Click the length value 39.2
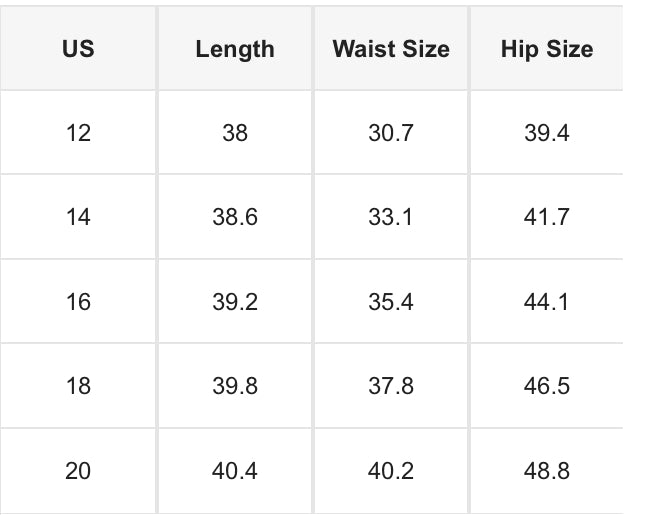Screen dimensions: 649x515 [235, 302]
